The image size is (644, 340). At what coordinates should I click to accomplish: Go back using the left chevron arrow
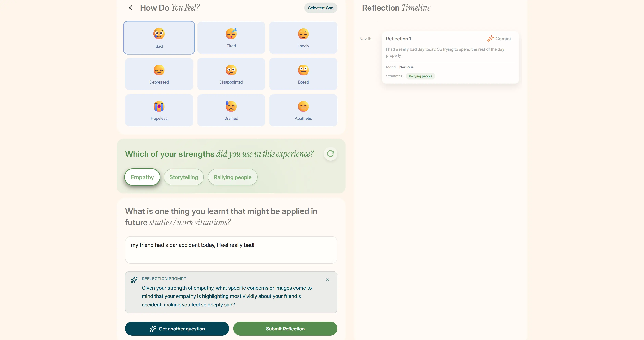(x=131, y=8)
